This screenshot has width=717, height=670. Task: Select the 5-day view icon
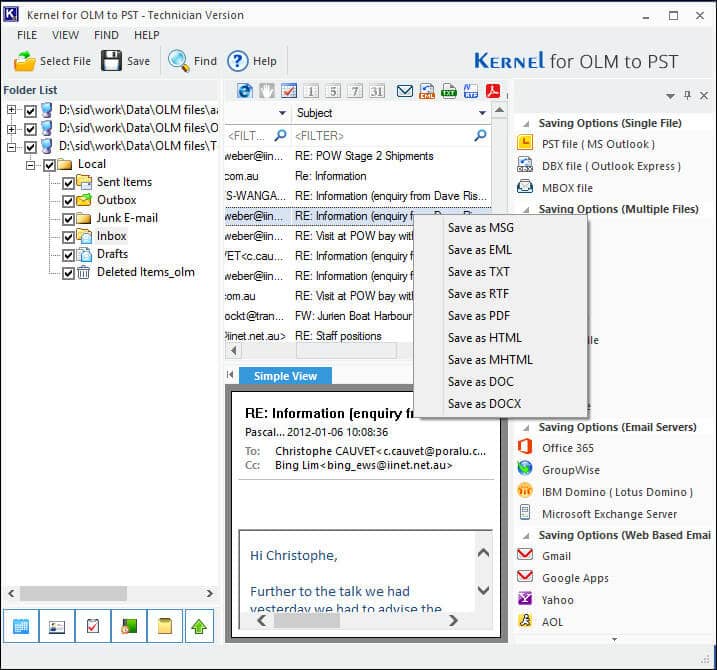pos(333,91)
